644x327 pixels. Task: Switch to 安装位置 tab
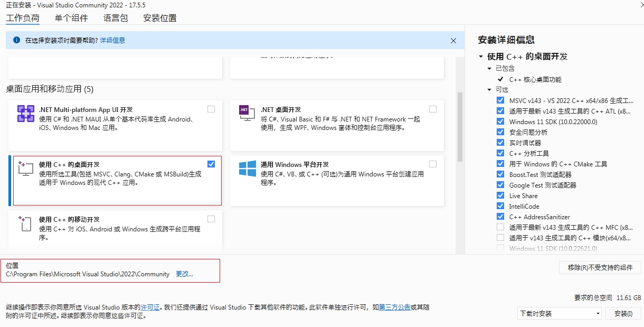pyautogui.click(x=160, y=18)
